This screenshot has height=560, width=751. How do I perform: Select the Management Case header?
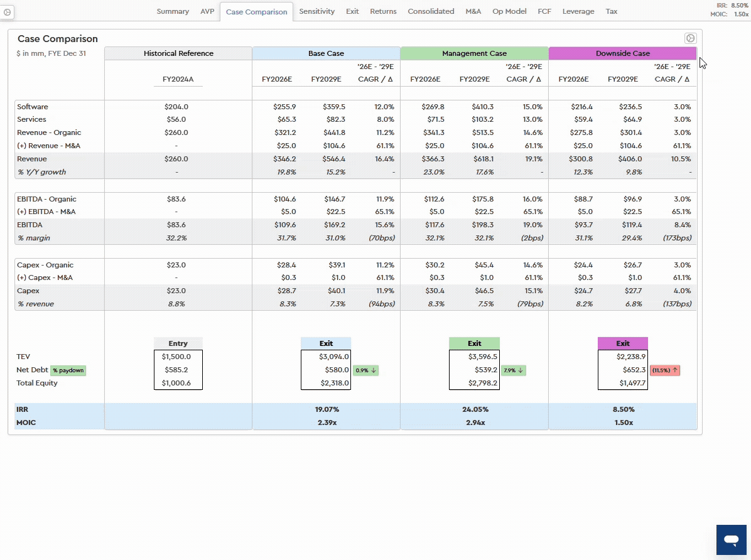tap(474, 53)
